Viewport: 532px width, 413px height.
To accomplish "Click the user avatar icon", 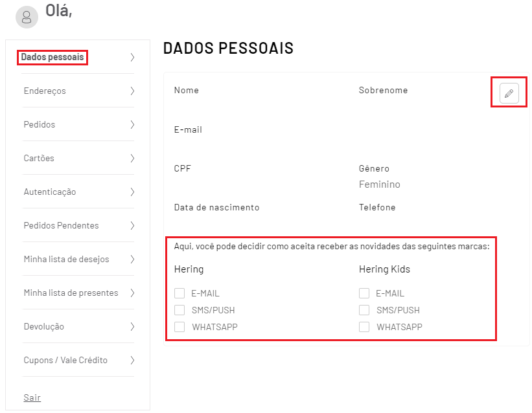I will [27, 17].
